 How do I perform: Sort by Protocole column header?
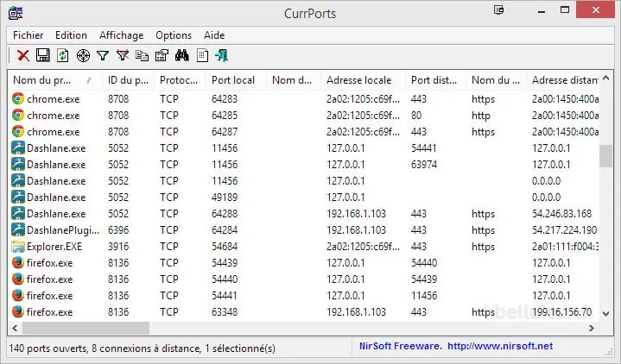coord(180,80)
